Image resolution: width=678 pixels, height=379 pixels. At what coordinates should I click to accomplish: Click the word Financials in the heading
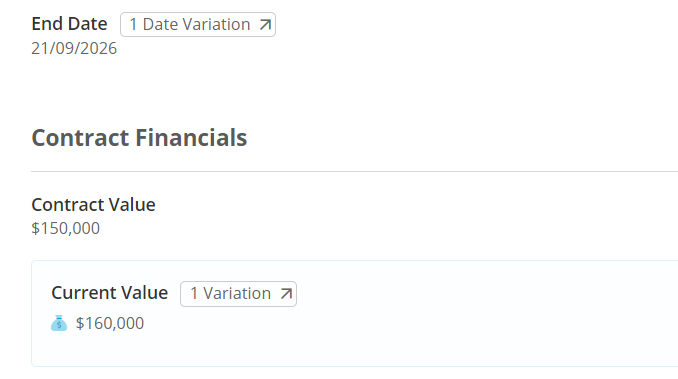(x=191, y=138)
